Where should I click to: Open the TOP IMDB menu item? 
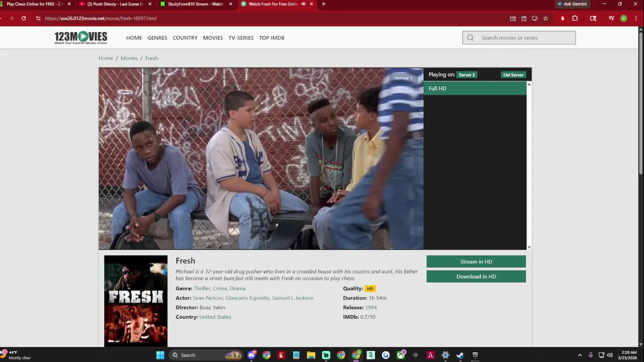click(x=272, y=38)
